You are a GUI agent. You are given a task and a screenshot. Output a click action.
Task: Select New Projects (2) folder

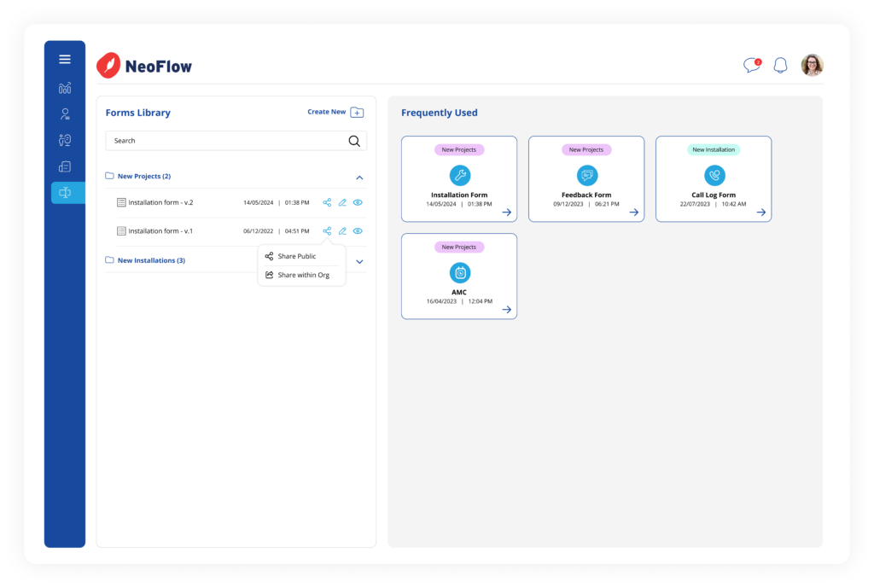[x=143, y=176]
